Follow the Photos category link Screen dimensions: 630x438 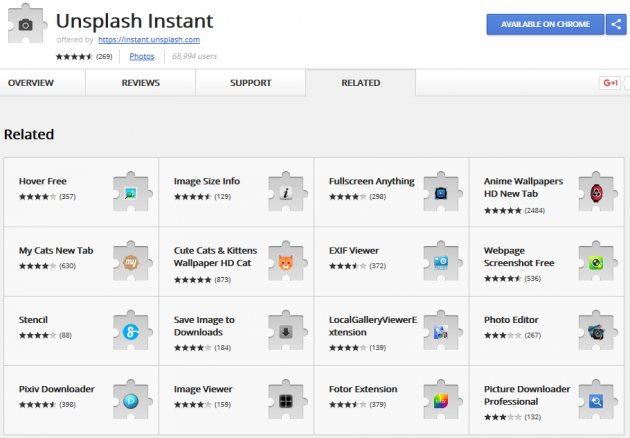click(142, 57)
